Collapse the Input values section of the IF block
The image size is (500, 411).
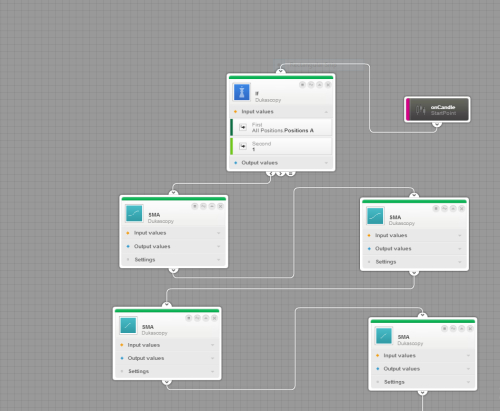pos(326,112)
